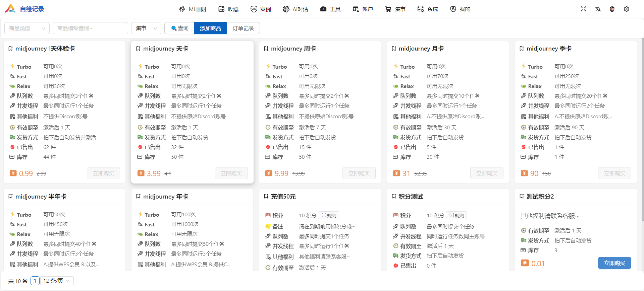
Task: Click the user avatar icon
Action: [612, 9]
